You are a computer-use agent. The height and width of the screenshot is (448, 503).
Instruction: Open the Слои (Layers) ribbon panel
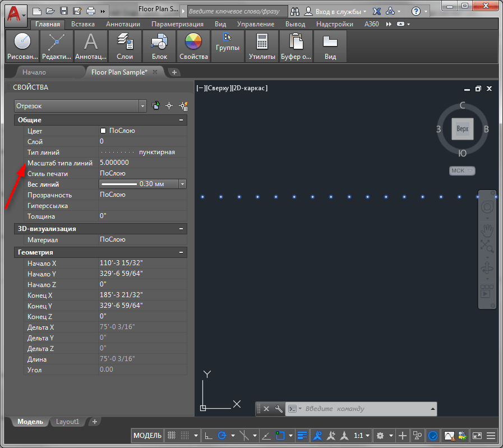coord(124,46)
